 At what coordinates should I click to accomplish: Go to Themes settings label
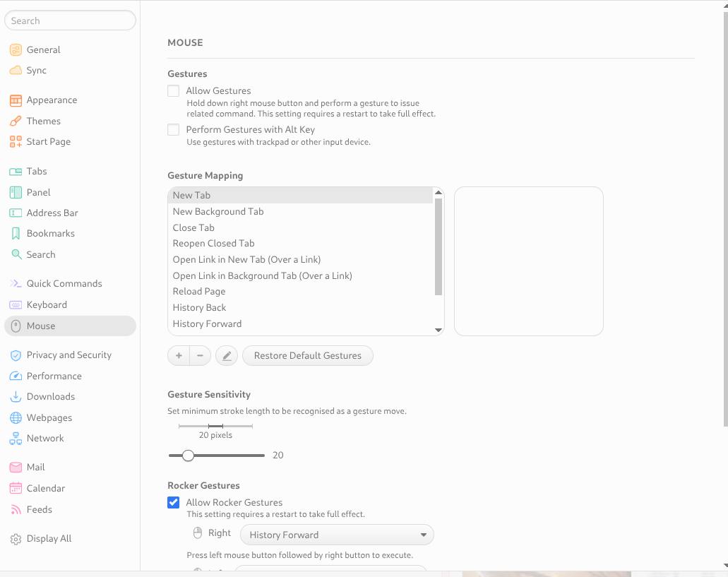[x=44, y=121]
